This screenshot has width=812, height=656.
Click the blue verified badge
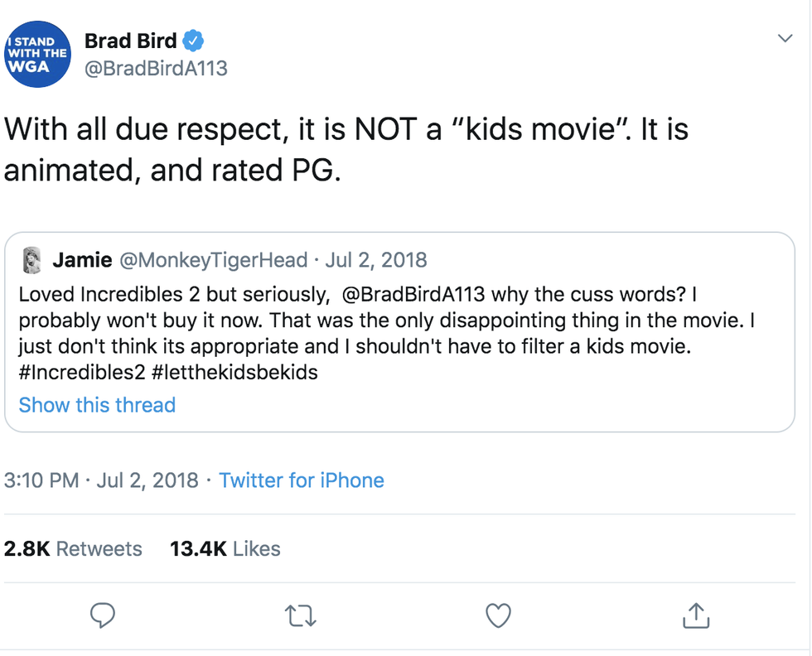point(194,40)
